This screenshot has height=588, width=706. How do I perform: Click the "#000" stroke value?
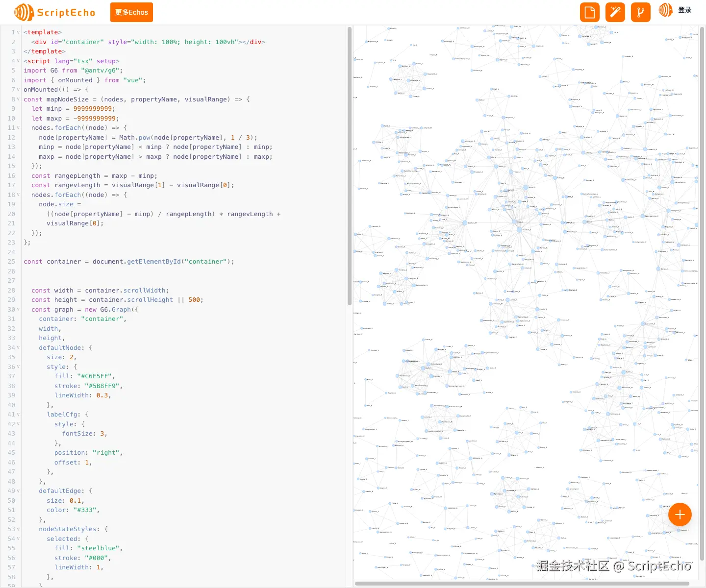[x=96, y=558]
